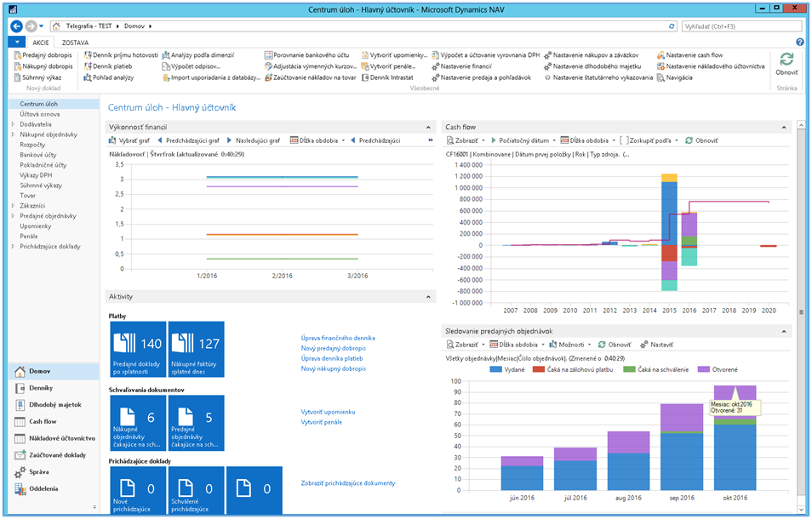This screenshot has width=812, height=519.
Task: Refresh the address bar
Action: (672, 26)
